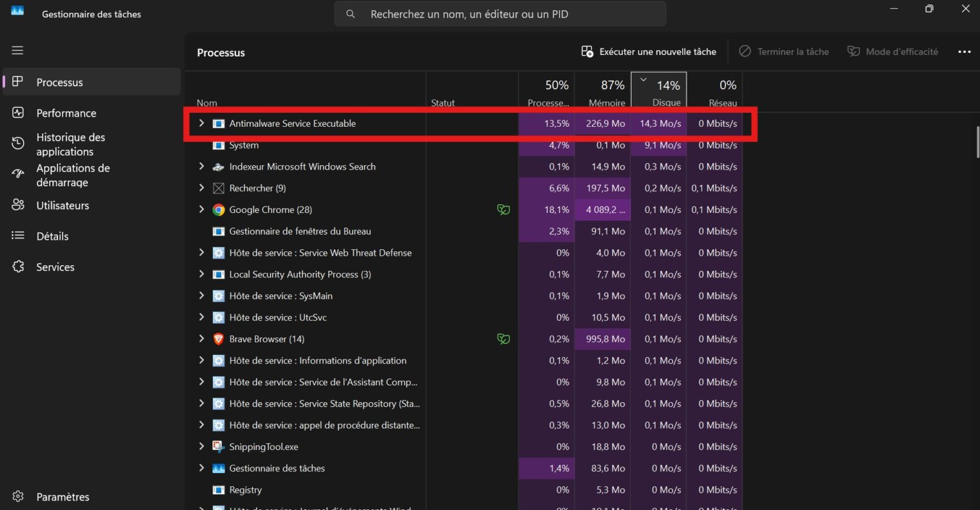Click in the process search field
The image size is (980, 510).
tap(500, 14)
